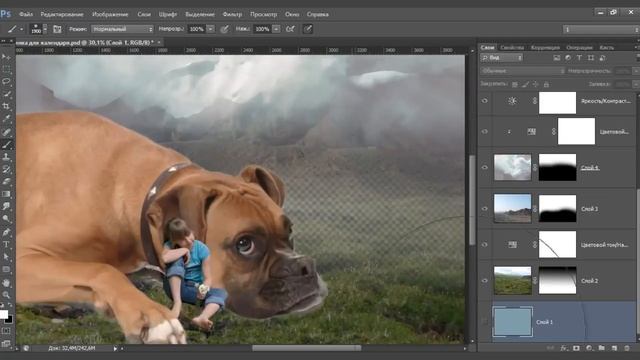Select the Eraser tool
The image size is (640, 360).
(6, 182)
